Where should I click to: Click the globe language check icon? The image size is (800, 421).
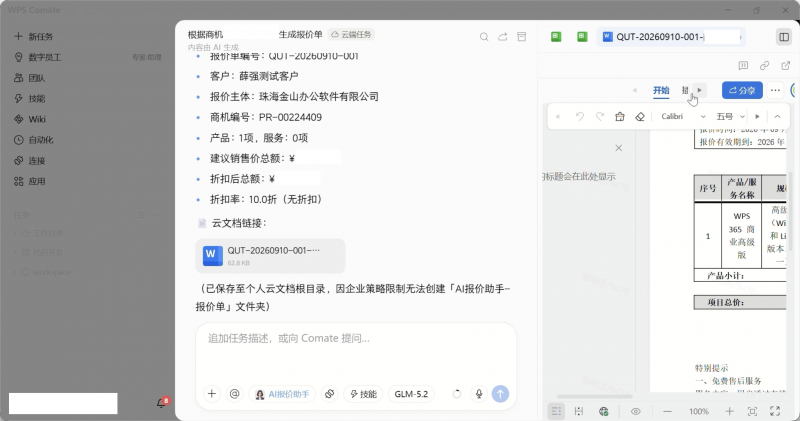coord(604,411)
